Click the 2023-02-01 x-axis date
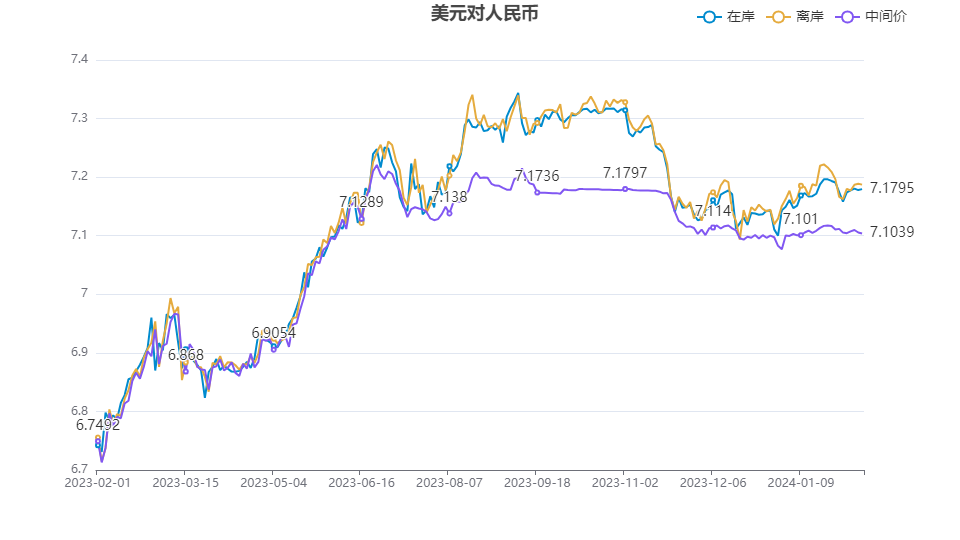The height and width of the screenshot is (540, 960). (97, 482)
